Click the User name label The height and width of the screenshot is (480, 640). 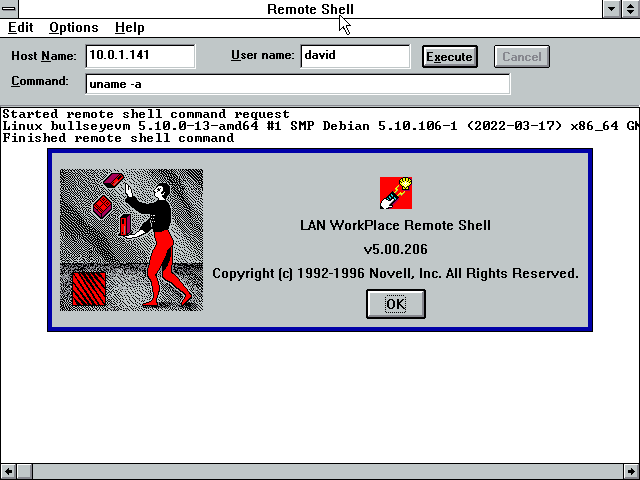click(x=262, y=55)
